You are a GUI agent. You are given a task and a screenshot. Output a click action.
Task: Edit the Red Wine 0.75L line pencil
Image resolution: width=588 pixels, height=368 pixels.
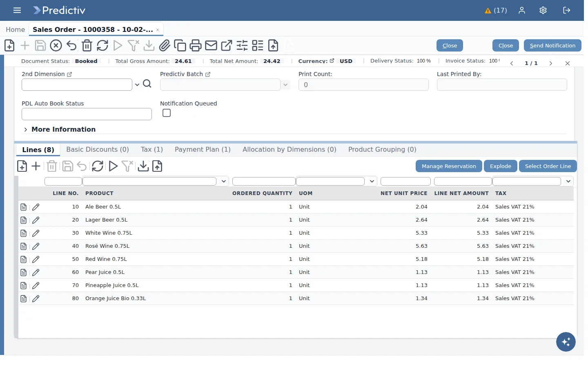36,259
